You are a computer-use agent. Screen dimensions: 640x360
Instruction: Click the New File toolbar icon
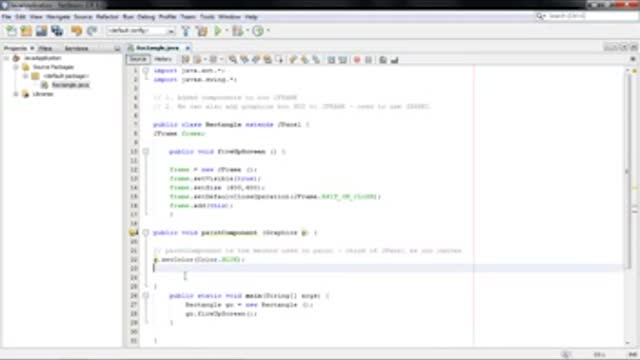tap(11, 31)
